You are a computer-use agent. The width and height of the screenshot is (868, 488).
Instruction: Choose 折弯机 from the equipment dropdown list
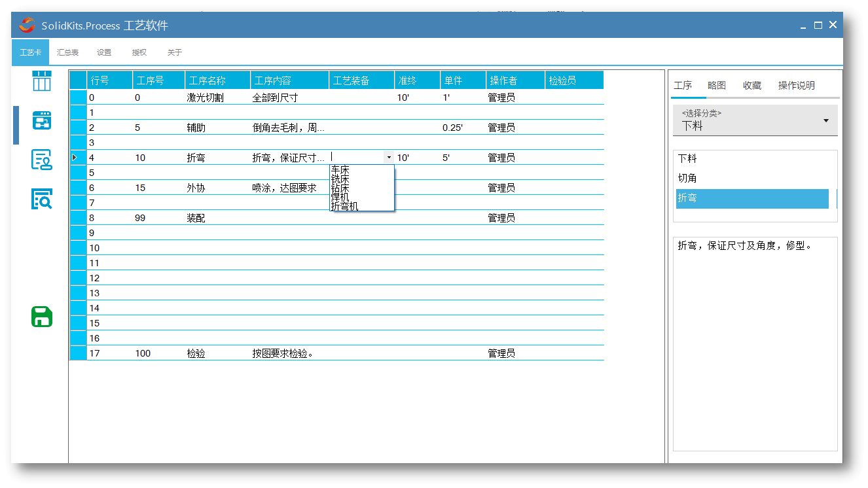[344, 206]
